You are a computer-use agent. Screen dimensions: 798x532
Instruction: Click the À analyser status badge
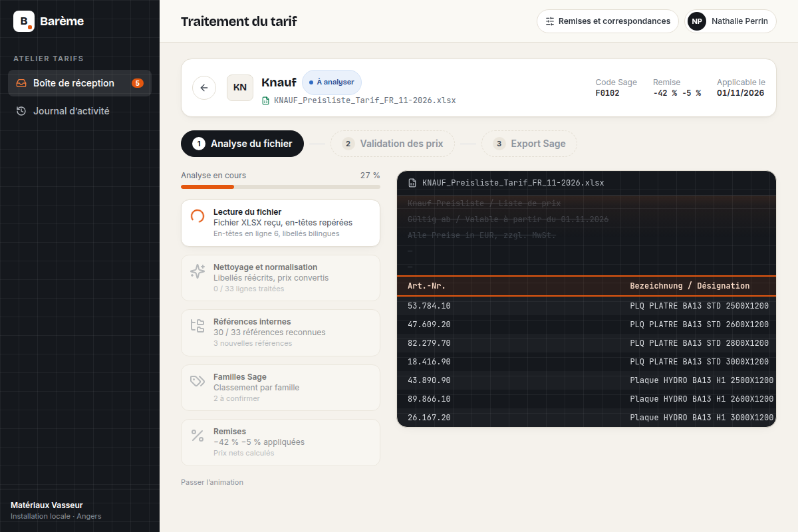[x=332, y=82]
